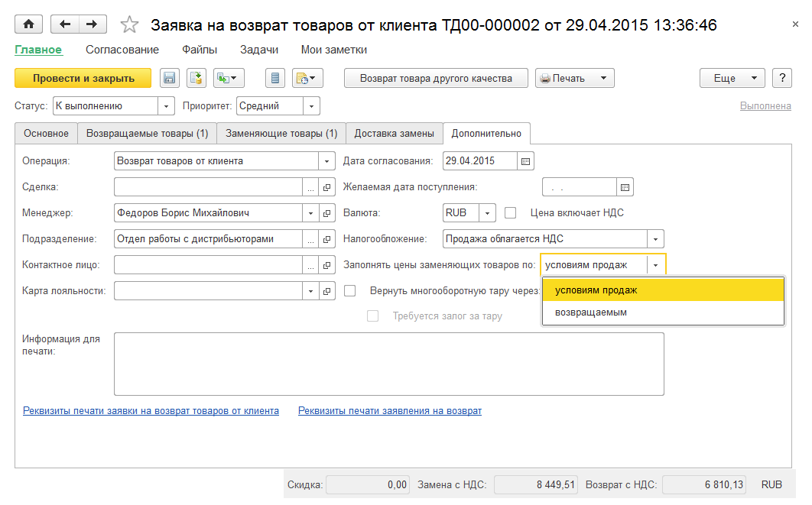Expand the Статус dropdown
Image resolution: width=812 pixels, height=505 pixels.
tap(166, 106)
